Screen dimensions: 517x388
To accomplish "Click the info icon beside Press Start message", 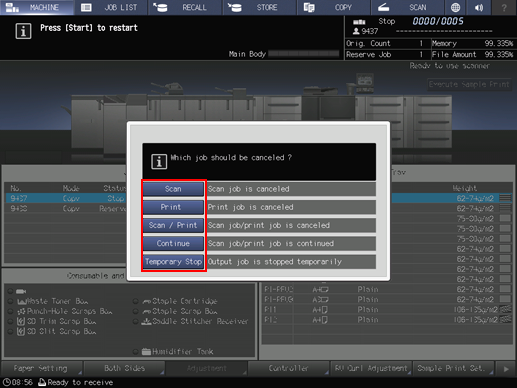I will pyautogui.click(x=23, y=31).
